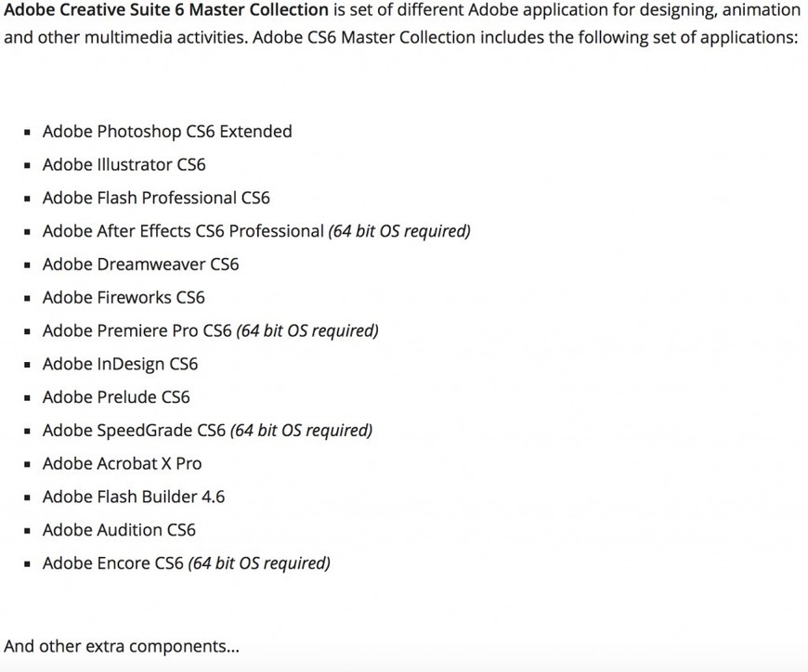Click "Adobe Acrobat X Pro" in the list
This screenshot has width=808, height=672.
(122, 464)
